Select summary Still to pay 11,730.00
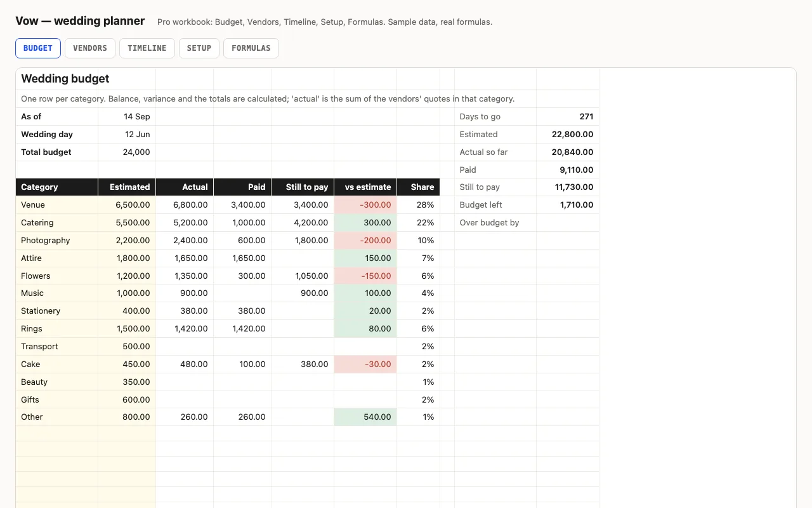This screenshot has width=812, height=508. [x=568, y=187]
